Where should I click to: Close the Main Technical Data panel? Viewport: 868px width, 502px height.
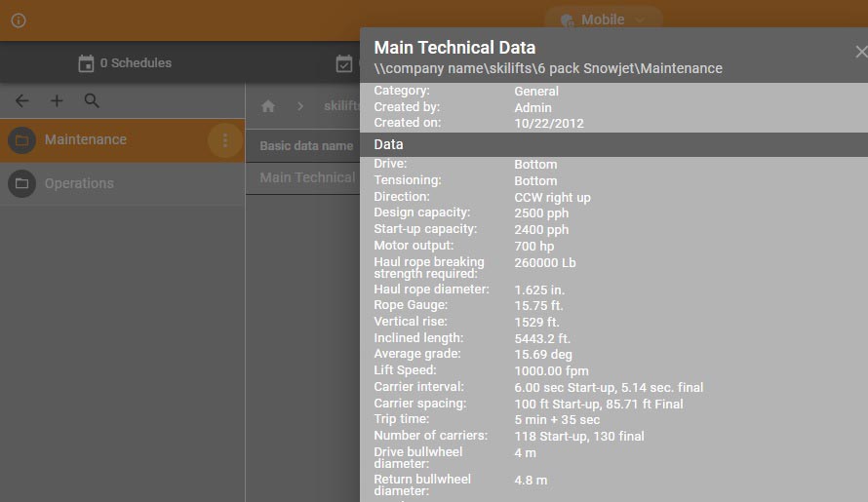(859, 52)
